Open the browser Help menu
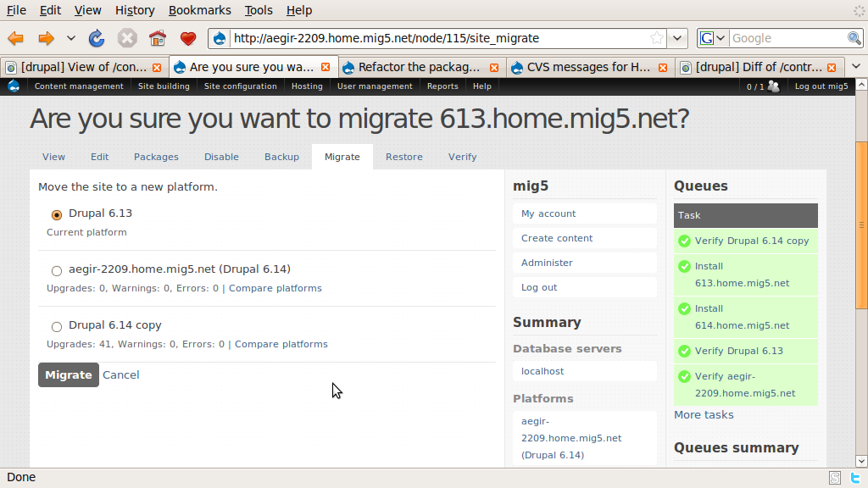 (x=299, y=10)
